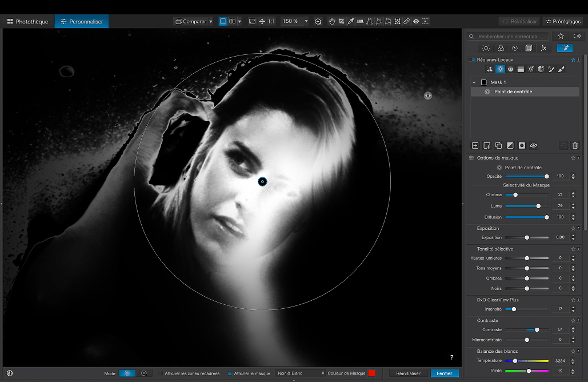Choose the Brush local adjustment tool
Screen dimensions: 588x382
561,69
